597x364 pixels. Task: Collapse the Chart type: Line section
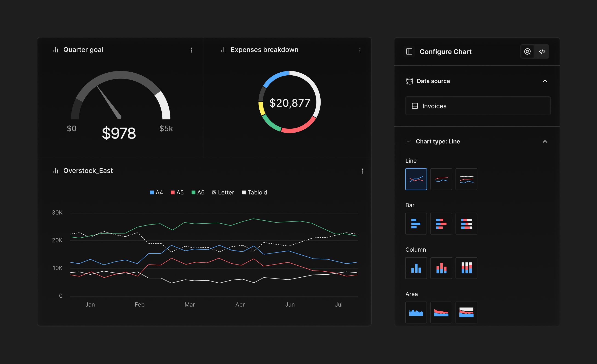click(x=545, y=141)
